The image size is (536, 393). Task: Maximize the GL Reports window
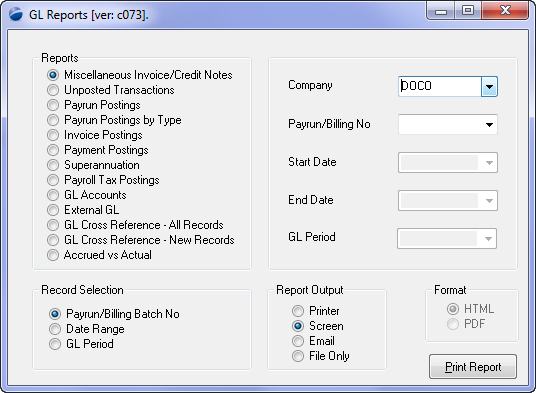coord(468,11)
